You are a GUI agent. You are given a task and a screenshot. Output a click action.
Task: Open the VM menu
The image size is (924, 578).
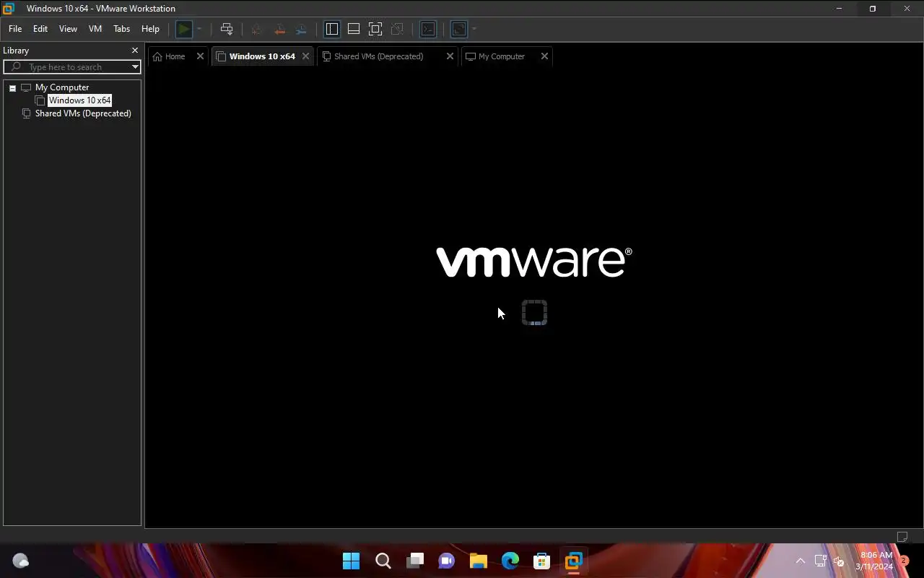(95, 29)
